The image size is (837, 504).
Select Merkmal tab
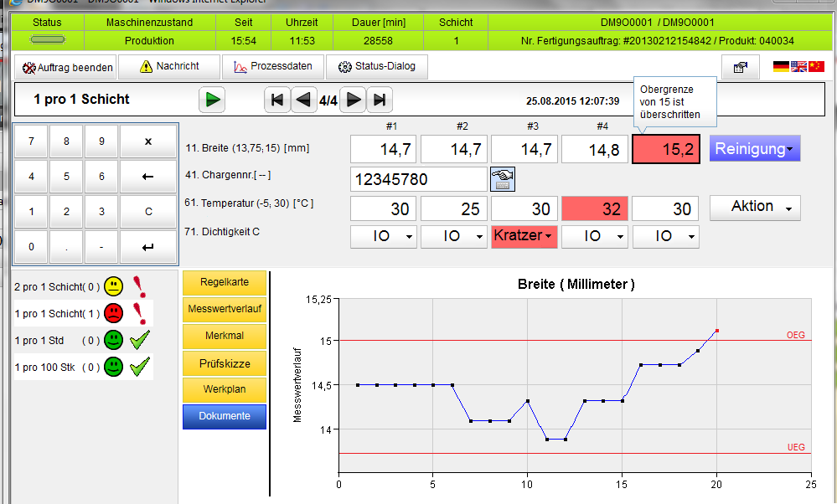pos(225,336)
